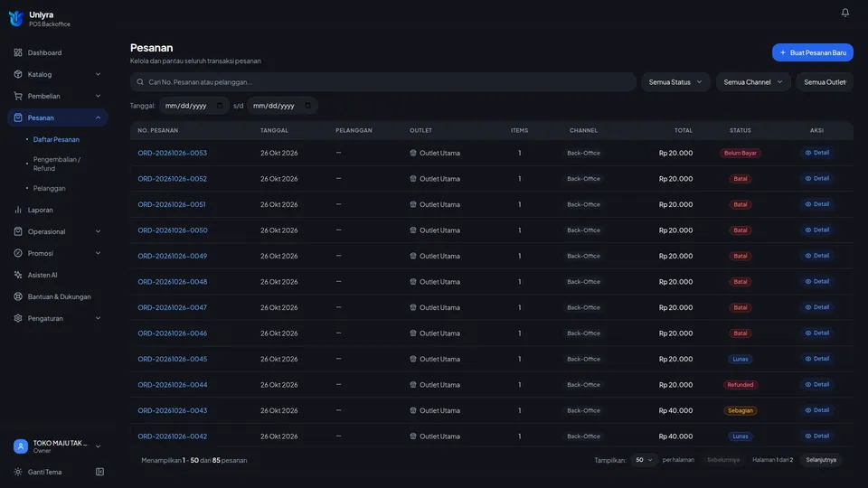
Task: Expand the Promosi menu chevron
Action: 98,253
